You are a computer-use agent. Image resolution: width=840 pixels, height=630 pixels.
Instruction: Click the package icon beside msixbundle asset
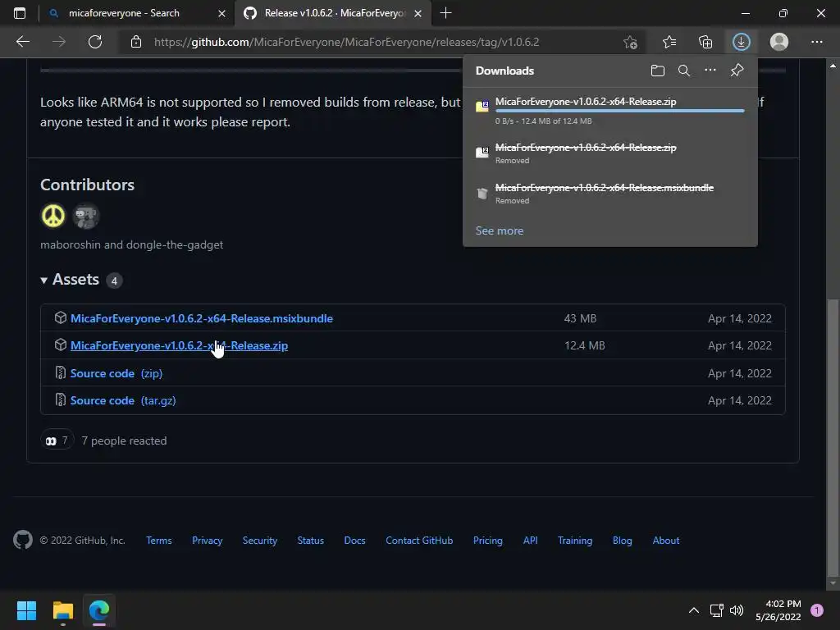point(61,317)
